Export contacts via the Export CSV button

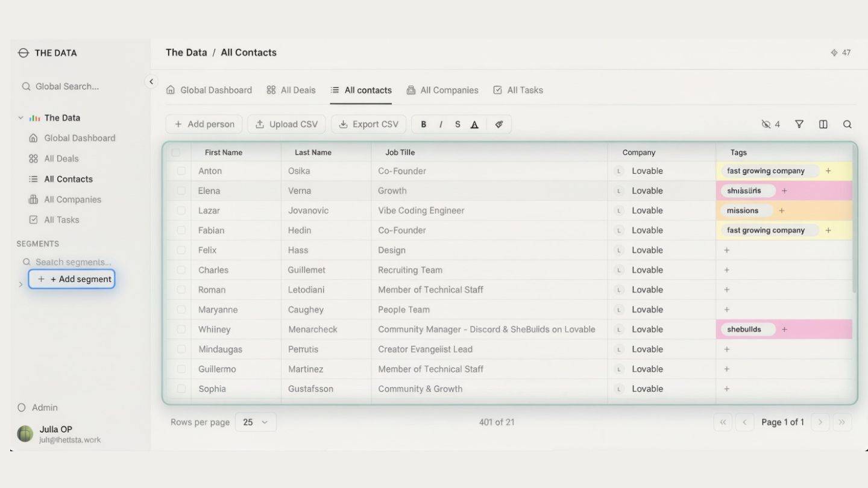368,124
